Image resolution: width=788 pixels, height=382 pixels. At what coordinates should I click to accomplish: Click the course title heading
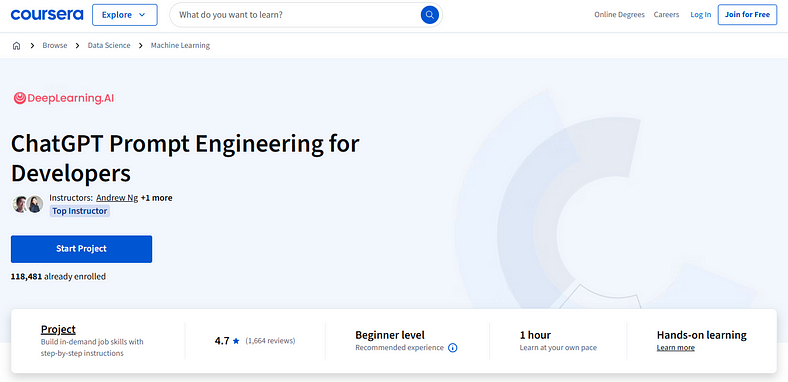(x=185, y=159)
